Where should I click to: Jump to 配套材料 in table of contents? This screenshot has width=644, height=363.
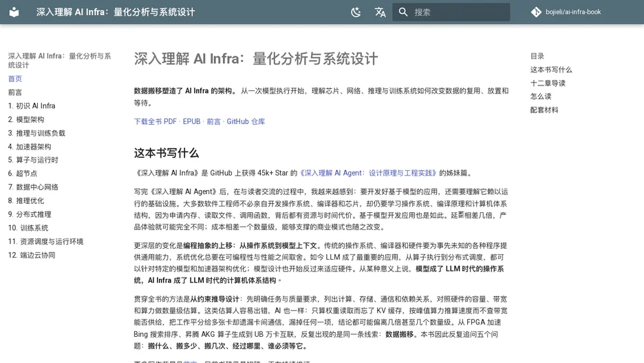[544, 110]
